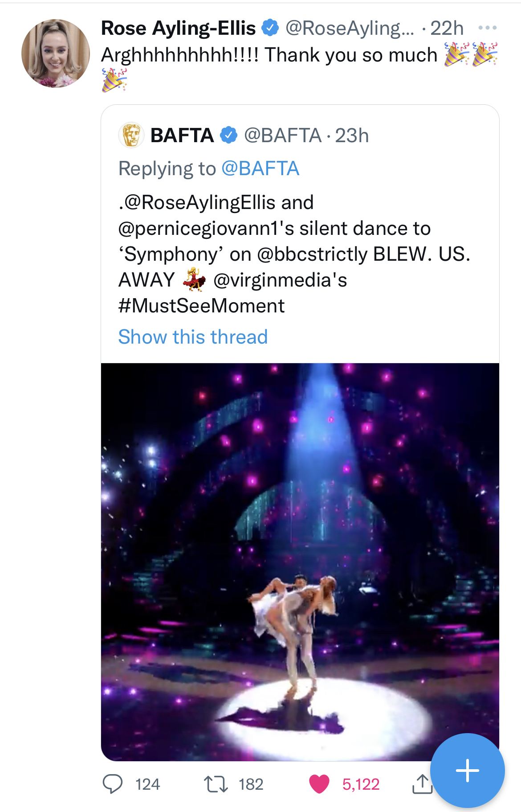Retweet this post using the retweet icon
Viewport: 521px width, 812px height.
point(216,784)
